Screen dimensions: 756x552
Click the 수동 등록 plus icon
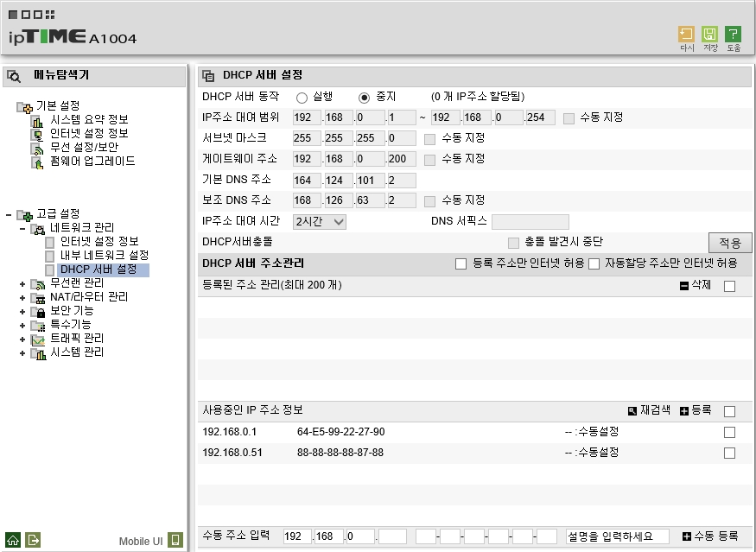pos(687,536)
